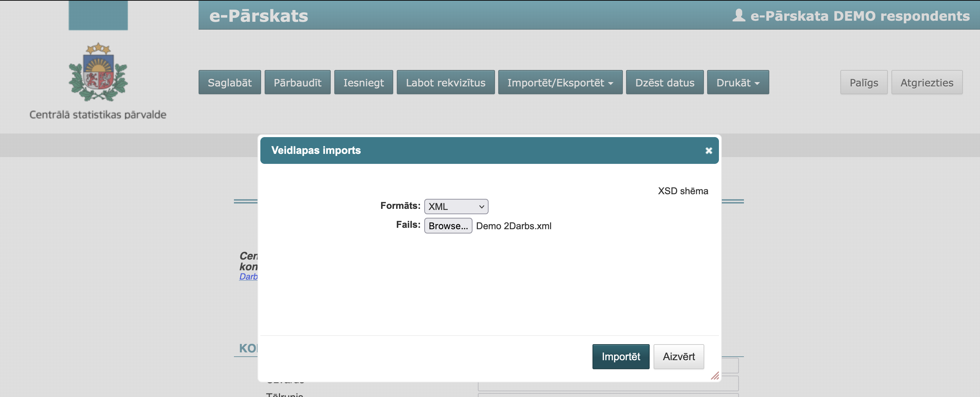Open the Formāts XML dropdown
The height and width of the screenshot is (397, 980).
[x=456, y=206]
